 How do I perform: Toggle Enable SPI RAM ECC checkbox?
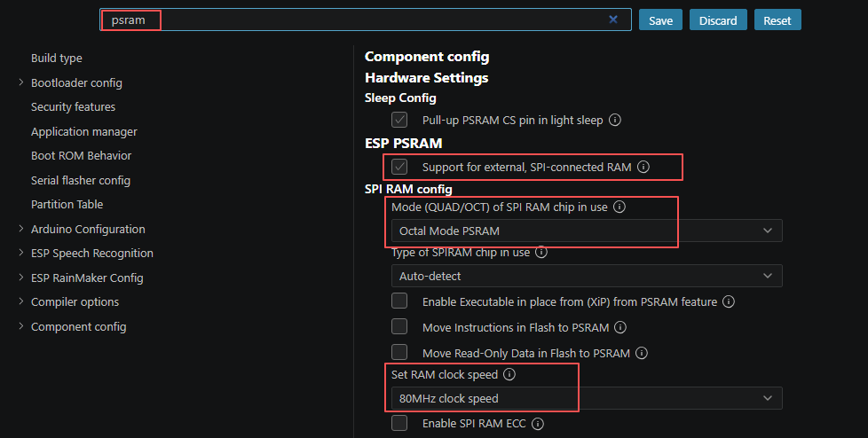tap(399, 423)
